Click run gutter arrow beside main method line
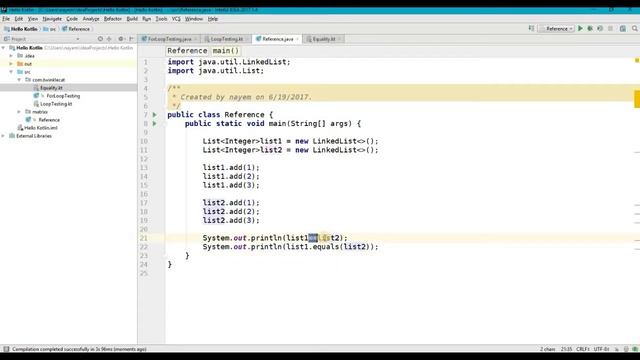Viewport: 640px width, 360px height. point(155,123)
